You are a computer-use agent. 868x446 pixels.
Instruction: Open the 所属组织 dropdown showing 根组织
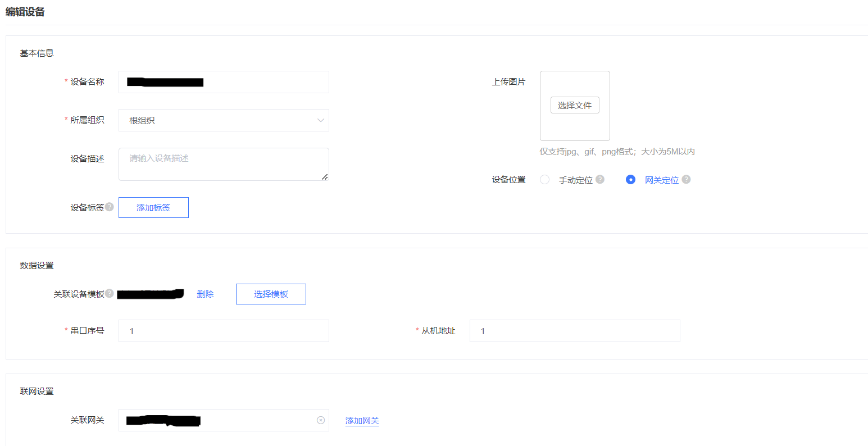(224, 120)
